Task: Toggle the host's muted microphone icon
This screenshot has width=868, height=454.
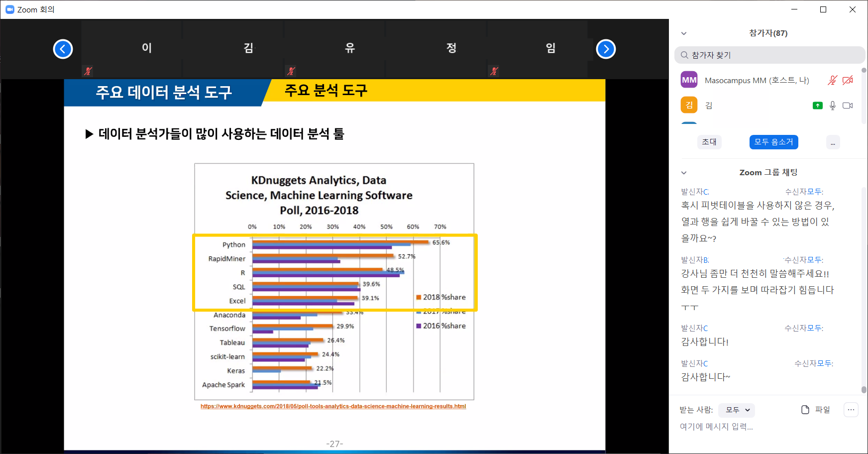Action: click(x=832, y=80)
